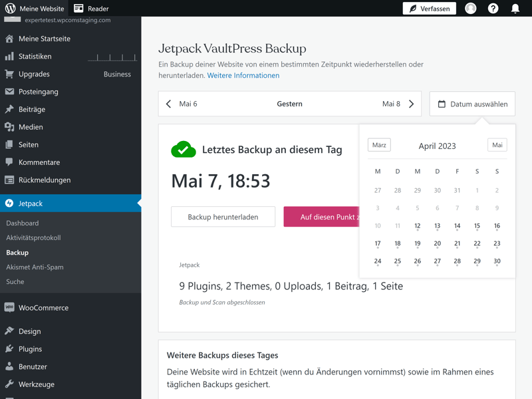Click the WordPress logo icon
532x399 pixels.
point(10,9)
